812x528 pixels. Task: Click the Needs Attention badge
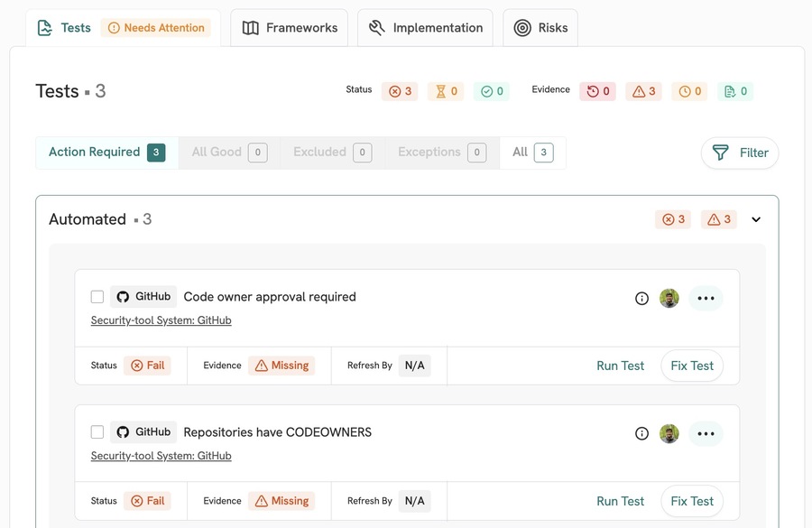click(x=156, y=28)
